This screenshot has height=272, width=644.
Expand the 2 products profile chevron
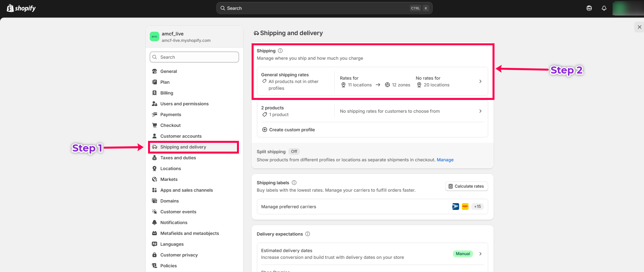(x=480, y=111)
